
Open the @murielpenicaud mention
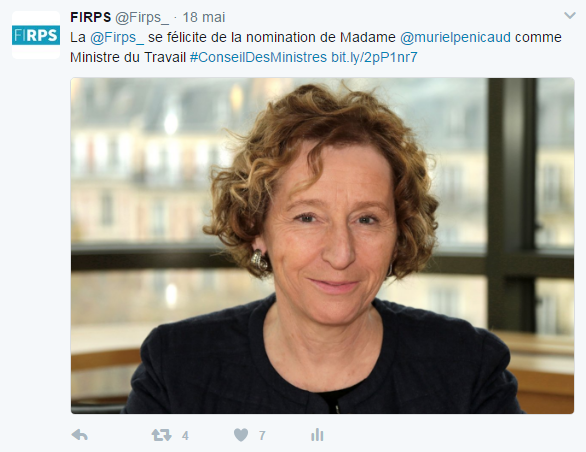click(x=455, y=37)
